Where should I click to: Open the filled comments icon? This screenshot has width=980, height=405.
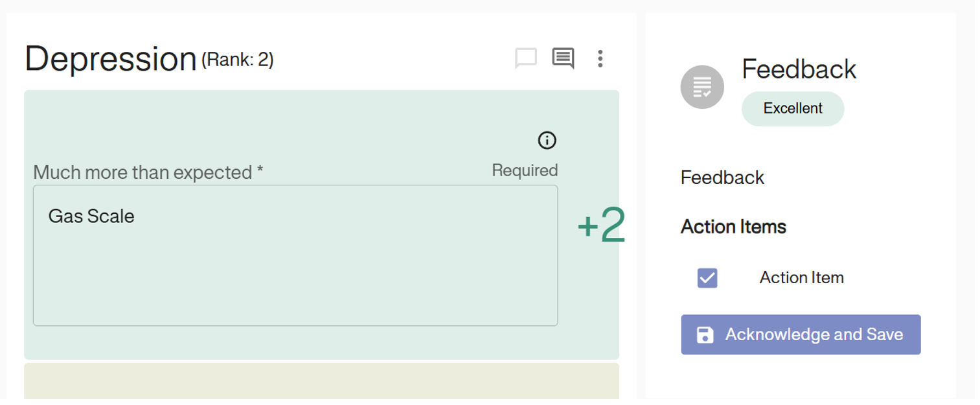coord(563,58)
